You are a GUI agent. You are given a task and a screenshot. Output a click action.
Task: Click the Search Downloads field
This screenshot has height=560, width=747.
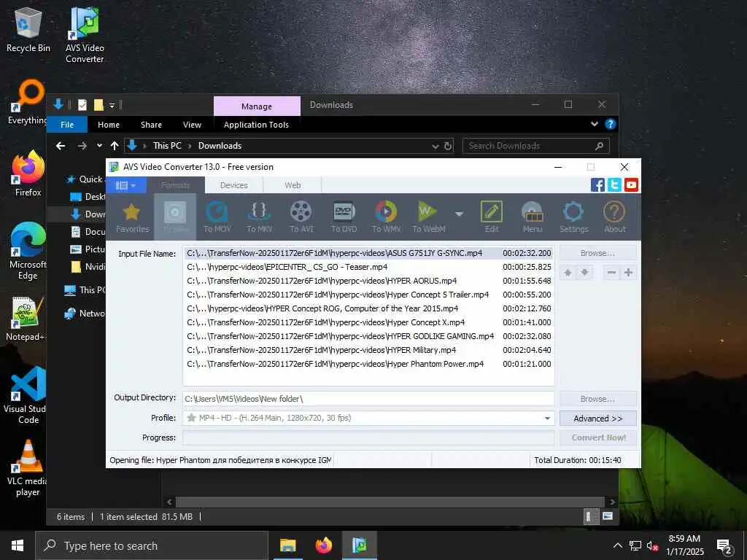(x=535, y=146)
